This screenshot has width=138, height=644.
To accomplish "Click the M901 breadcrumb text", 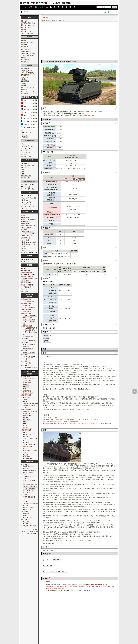I will pos(26,12).
